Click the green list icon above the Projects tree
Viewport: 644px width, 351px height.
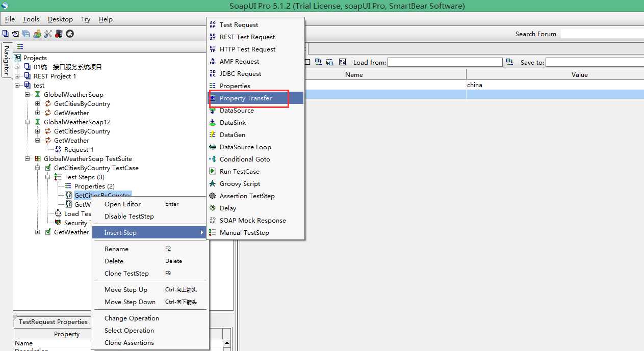click(20, 46)
